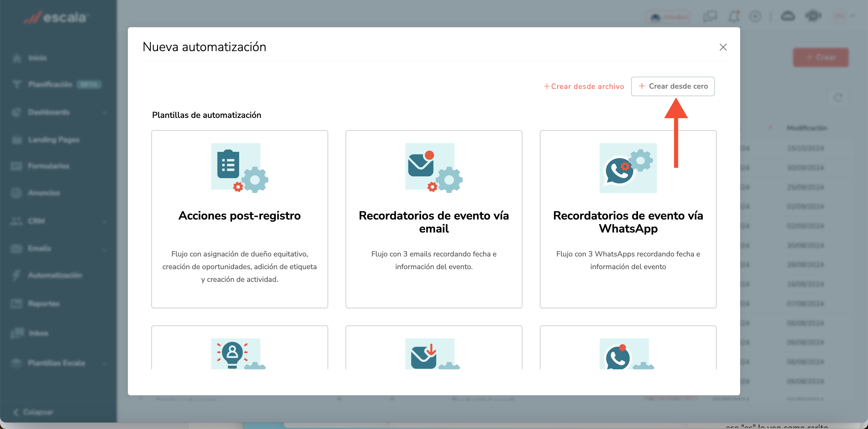Viewport: 868px width, 429px height.
Task: Open Inicio home icon in sidebar
Action: (17, 58)
